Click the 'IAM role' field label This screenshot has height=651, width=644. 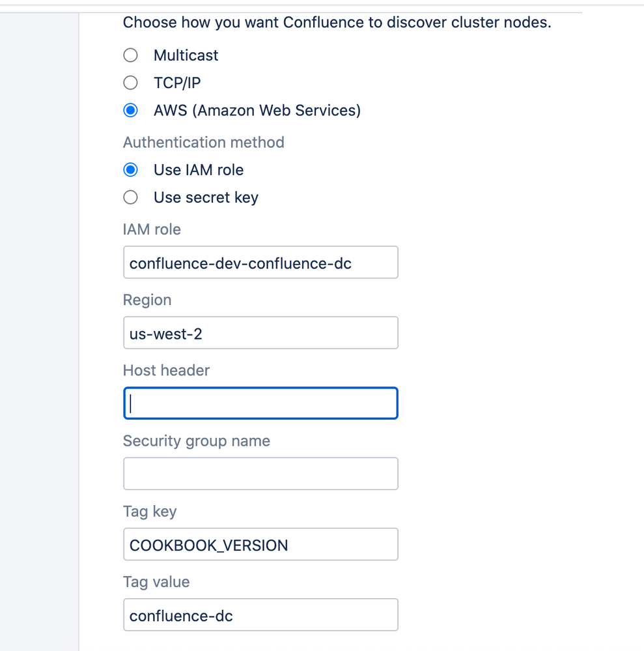(152, 229)
